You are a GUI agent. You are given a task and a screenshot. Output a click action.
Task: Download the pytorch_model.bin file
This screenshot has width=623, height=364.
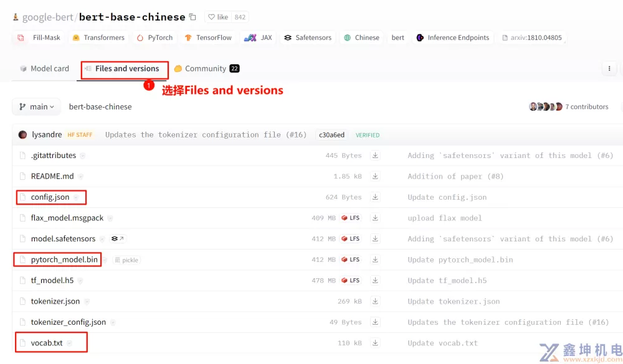point(375,259)
